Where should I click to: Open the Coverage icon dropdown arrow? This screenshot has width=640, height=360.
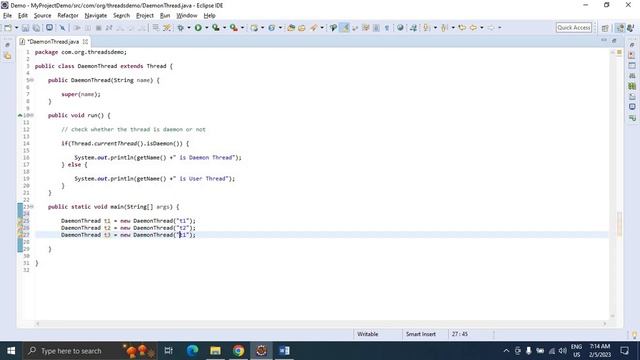224,28
